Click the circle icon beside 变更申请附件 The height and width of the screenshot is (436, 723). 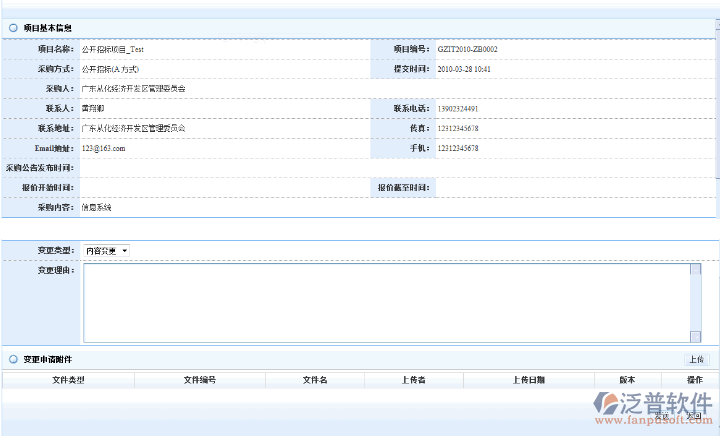click(x=12, y=359)
